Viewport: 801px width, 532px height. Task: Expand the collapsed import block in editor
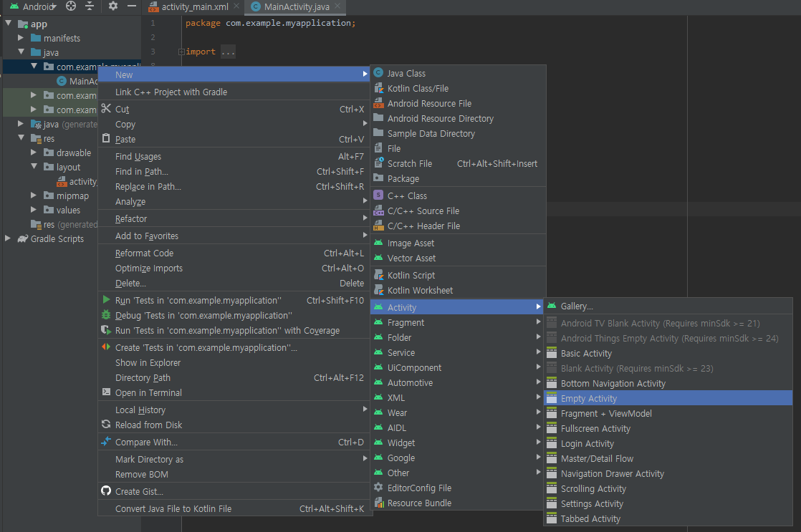181,52
